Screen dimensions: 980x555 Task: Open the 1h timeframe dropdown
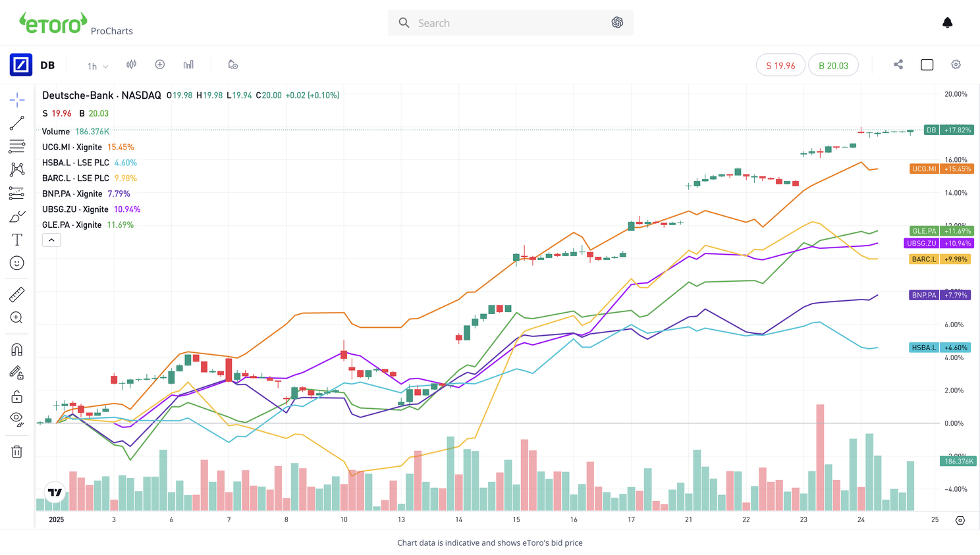[97, 66]
